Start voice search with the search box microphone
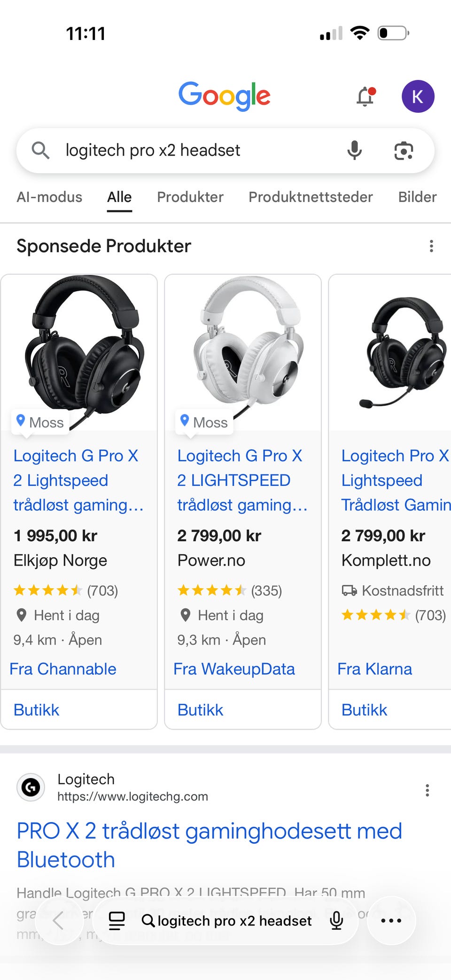Screen dimensions: 451x980 (x=355, y=150)
